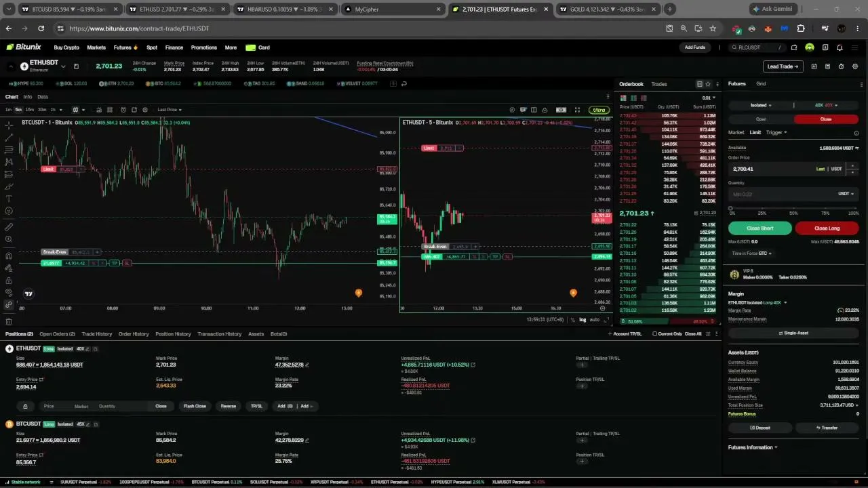Open the settings gear beside Lead Trade
The height and width of the screenshot is (488, 868).
click(x=855, y=66)
